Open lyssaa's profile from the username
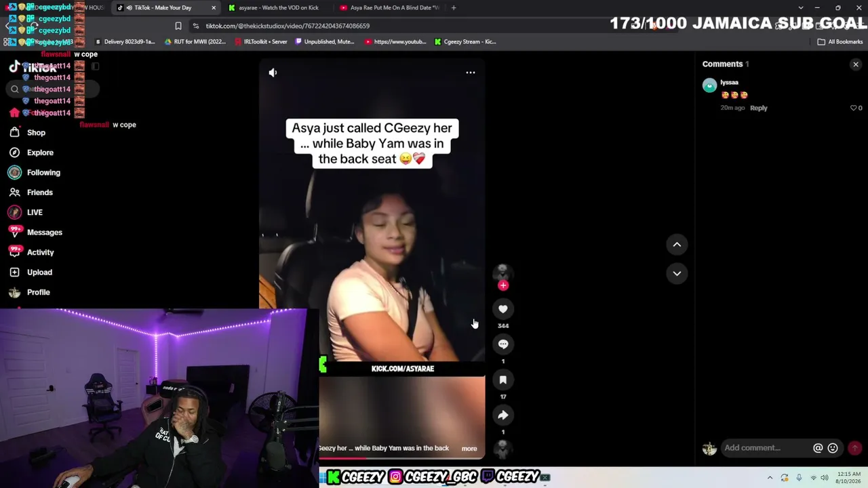This screenshot has width=868, height=488. pos(730,83)
